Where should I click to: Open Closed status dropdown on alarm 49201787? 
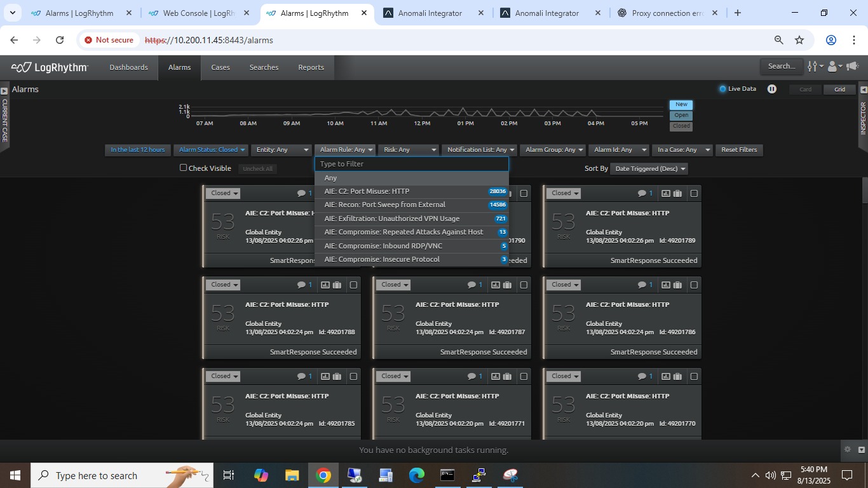pyautogui.click(x=393, y=285)
